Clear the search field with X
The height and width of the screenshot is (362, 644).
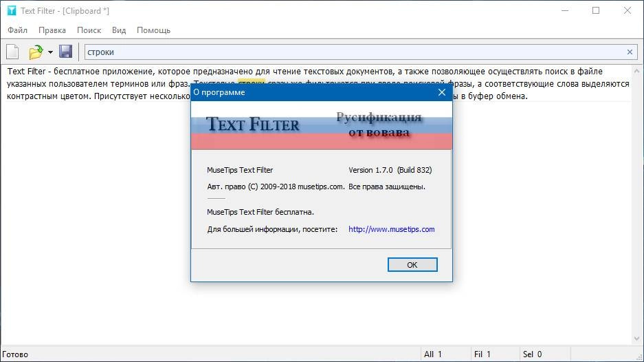point(630,52)
